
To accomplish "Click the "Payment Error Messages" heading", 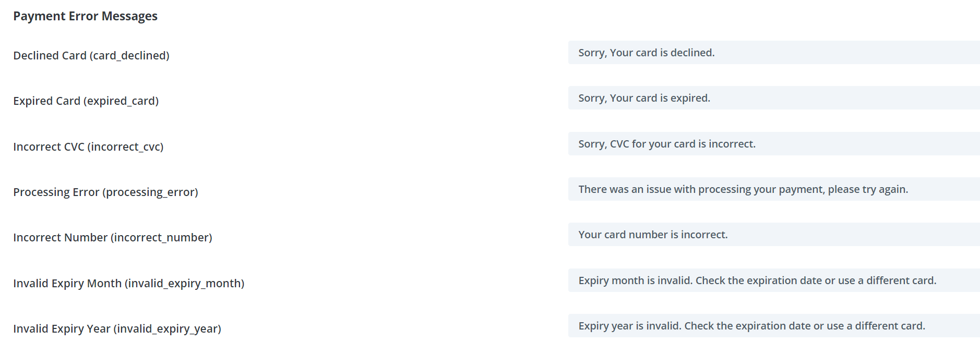I will click(85, 16).
